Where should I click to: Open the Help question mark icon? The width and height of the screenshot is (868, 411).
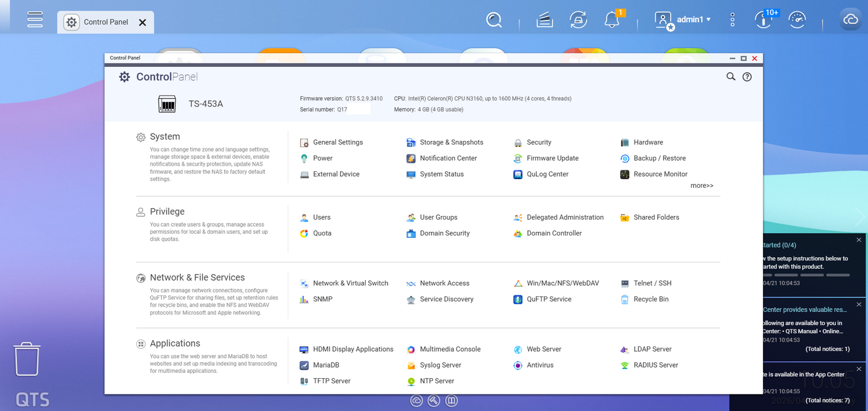[x=747, y=77]
